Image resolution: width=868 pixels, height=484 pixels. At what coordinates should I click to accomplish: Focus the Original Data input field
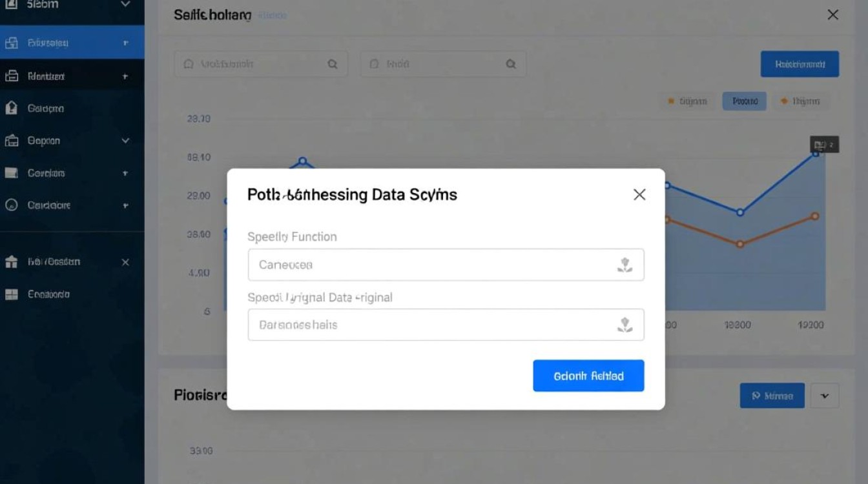point(446,325)
